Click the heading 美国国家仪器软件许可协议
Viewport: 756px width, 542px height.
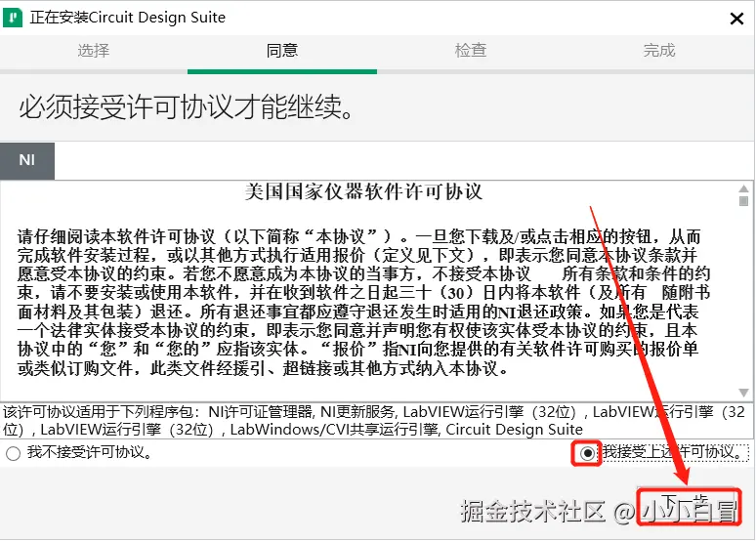tap(363, 191)
